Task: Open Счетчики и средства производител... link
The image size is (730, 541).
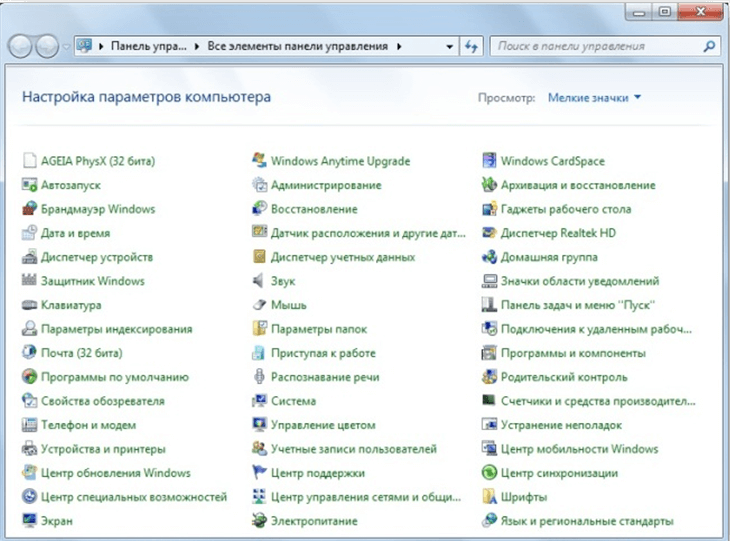Action: pyautogui.click(x=598, y=401)
